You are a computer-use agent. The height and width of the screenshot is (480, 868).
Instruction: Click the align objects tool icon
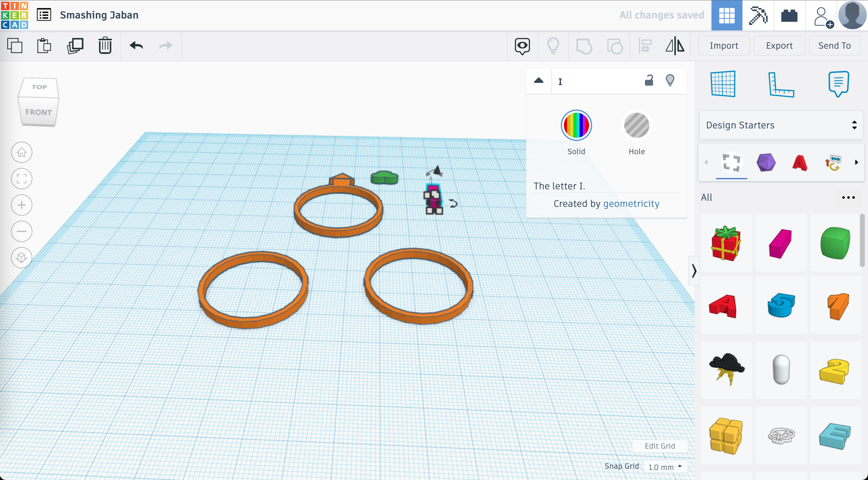pos(646,46)
